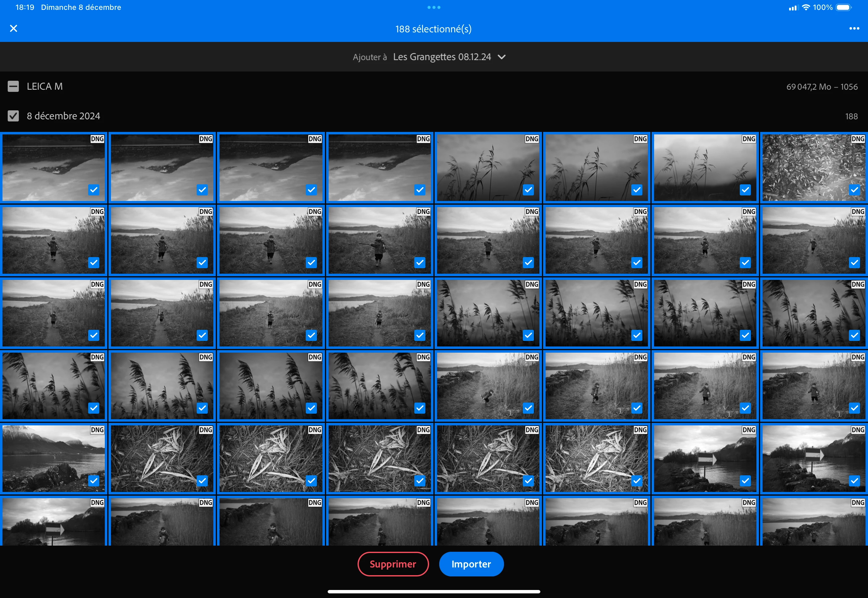
Task: Click the Importer button
Action: [x=471, y=564]
